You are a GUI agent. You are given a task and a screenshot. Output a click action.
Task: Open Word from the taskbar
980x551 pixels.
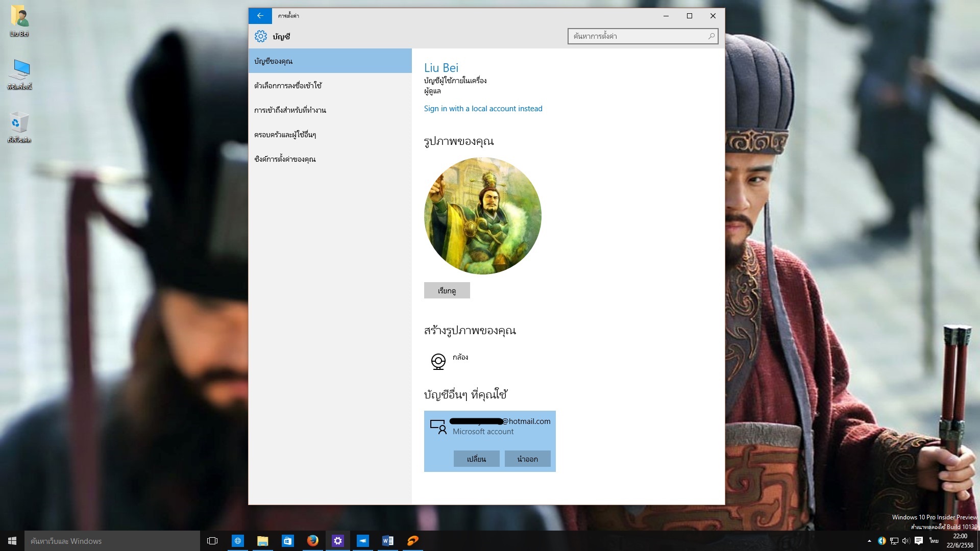(388, 541)
